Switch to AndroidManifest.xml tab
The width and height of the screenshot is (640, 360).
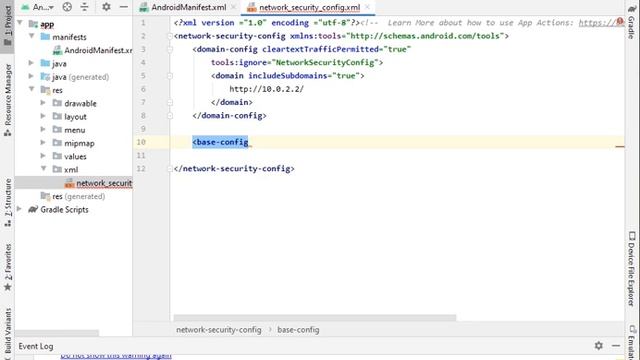pos(189,7)
